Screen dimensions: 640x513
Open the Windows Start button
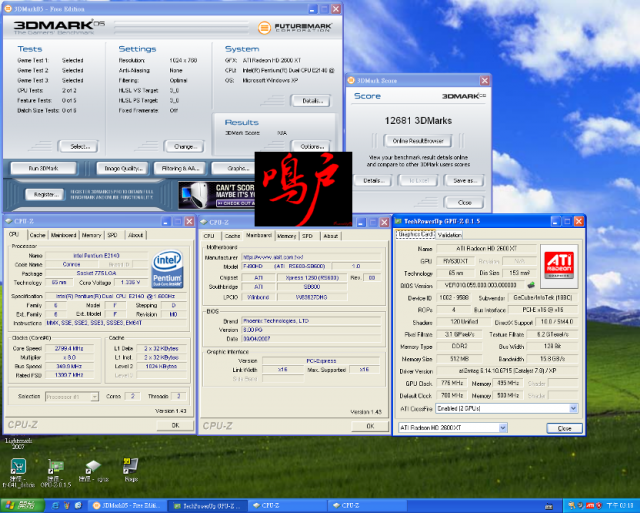(x=22, y=506)
